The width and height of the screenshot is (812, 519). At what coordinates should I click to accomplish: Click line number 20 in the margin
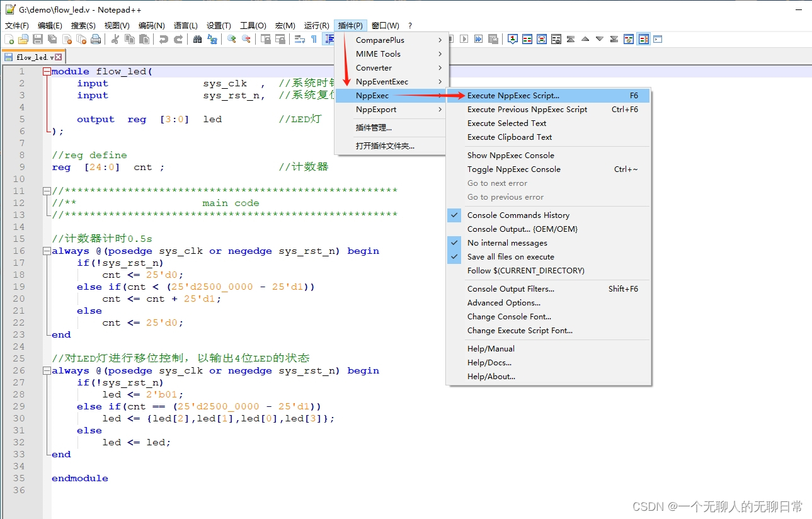[20, 299]
